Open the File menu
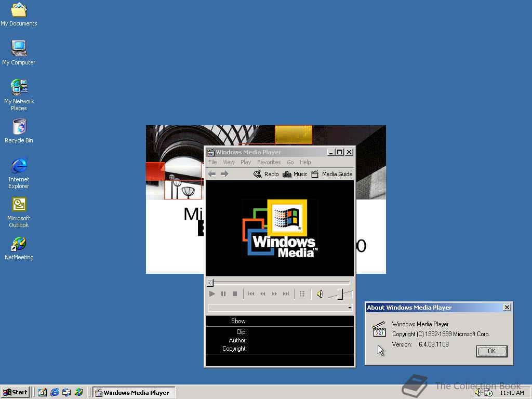Image resolution: width=532 pixels, height=399 pixels. click(212, 162)
